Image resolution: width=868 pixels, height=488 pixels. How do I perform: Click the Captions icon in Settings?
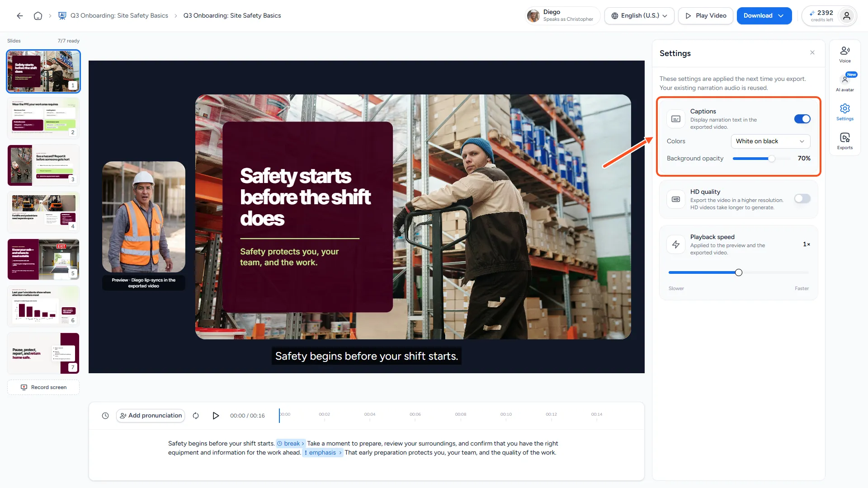point(676,119)
